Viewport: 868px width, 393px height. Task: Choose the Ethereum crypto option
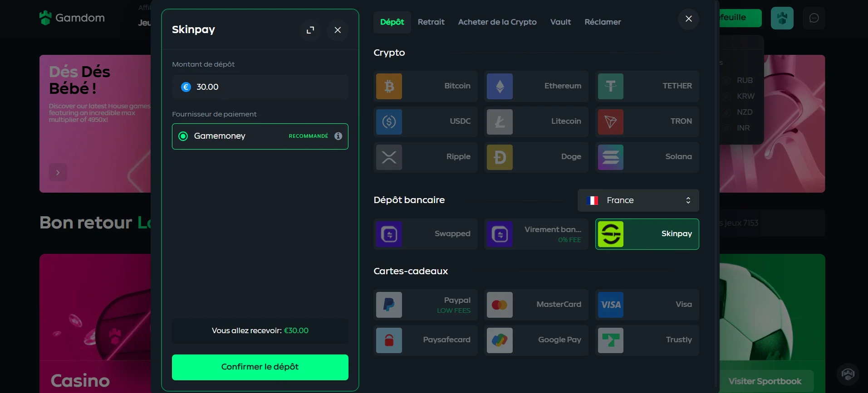[x=536, y=86]
